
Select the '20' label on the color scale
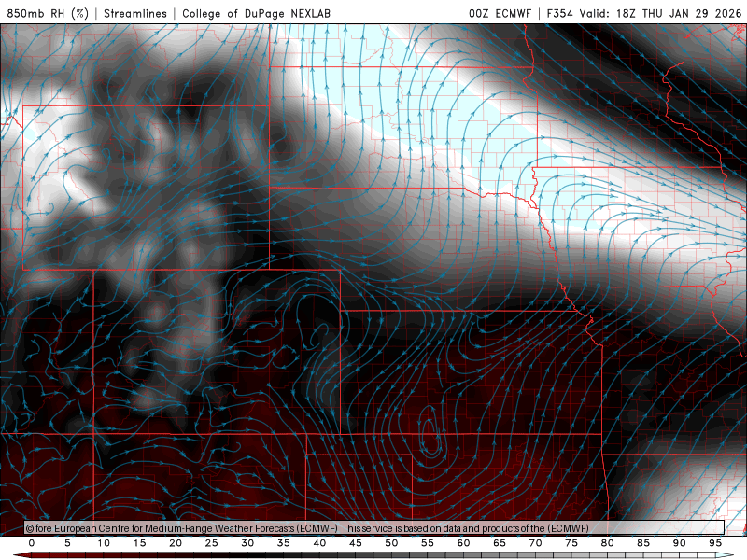(176, 543)
